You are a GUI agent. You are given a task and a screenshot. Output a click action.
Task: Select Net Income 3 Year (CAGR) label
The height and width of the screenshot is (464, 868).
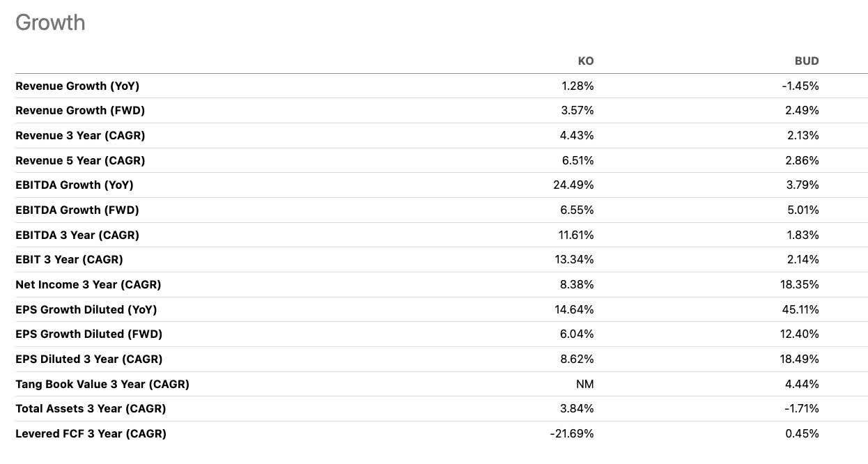click(x=88, y=284)
